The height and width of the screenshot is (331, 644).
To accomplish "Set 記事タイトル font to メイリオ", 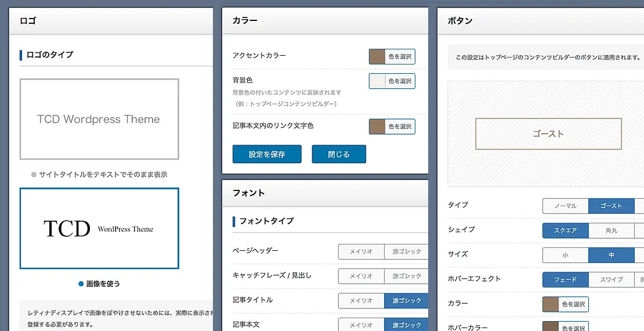I will (x=361, y=301).
